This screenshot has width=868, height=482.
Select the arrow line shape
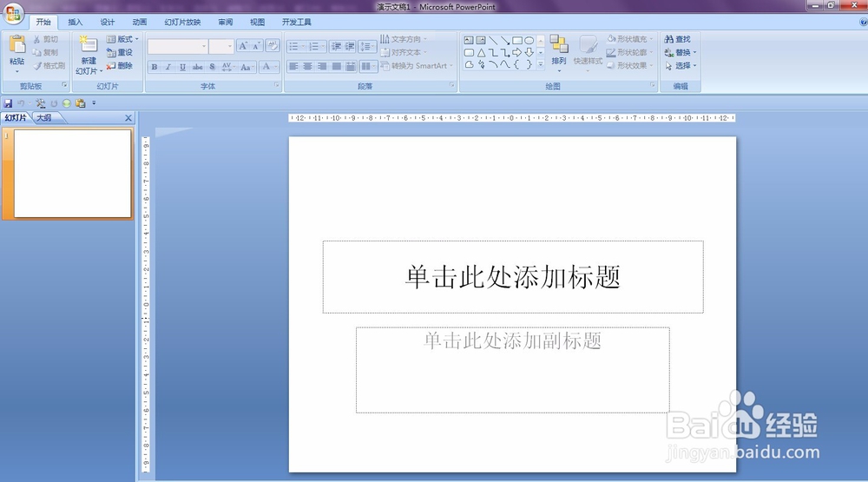[x=505, y=41]
